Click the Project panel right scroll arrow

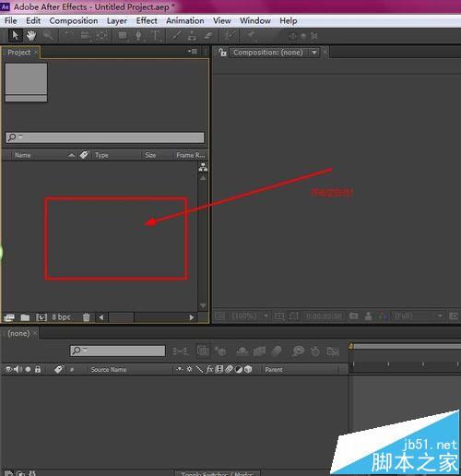click(x=191, y=317)
